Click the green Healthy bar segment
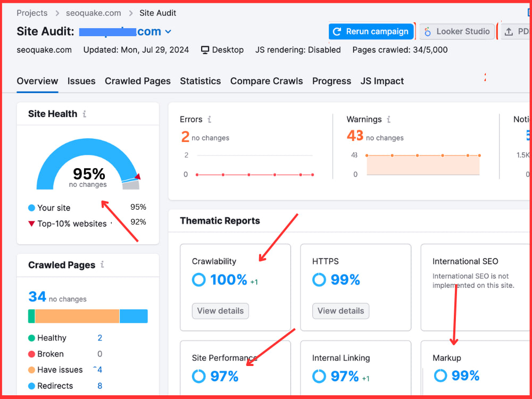The image size is (532, 399). (31, 316)
